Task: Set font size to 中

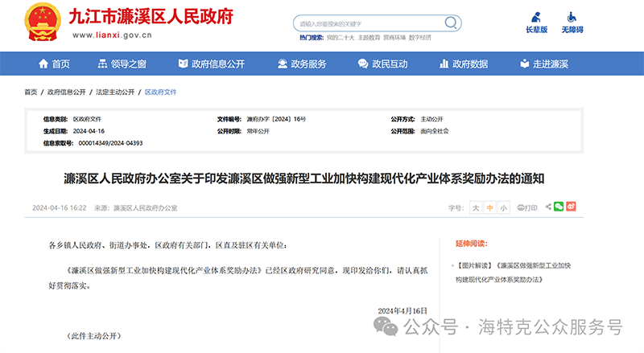Action: click(489, 207)
